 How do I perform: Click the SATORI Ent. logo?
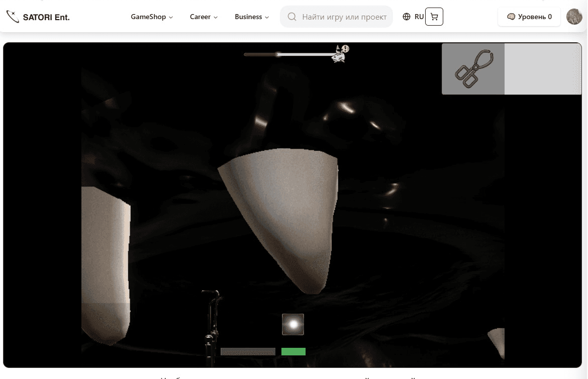pos(38,17)
